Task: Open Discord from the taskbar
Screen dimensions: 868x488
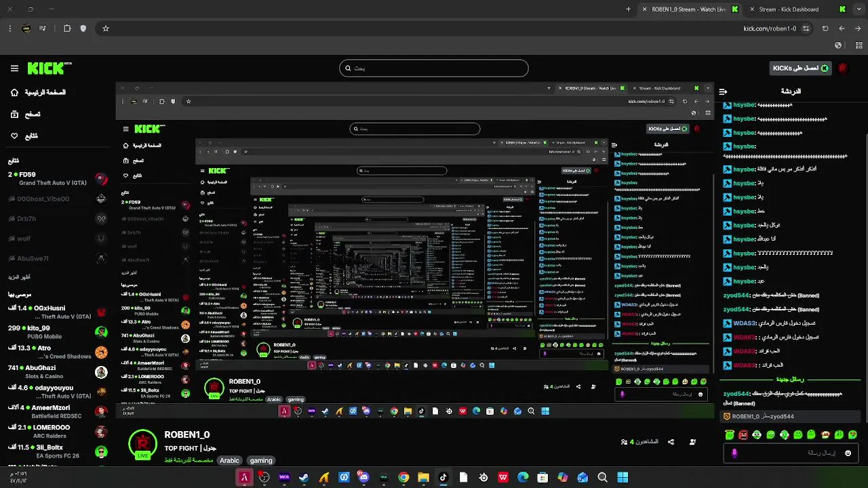Action: (363, 477)
